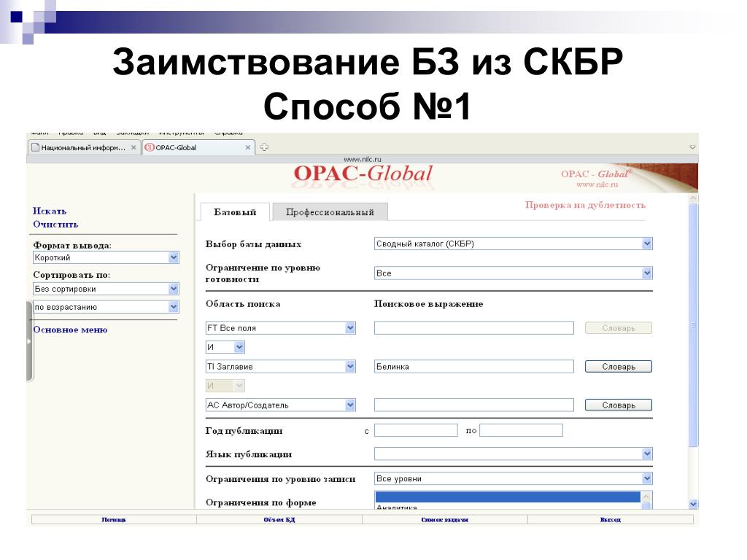Click the Выход button
The image size is (747, 560).
pyautogui.click(x=611, y=519)
